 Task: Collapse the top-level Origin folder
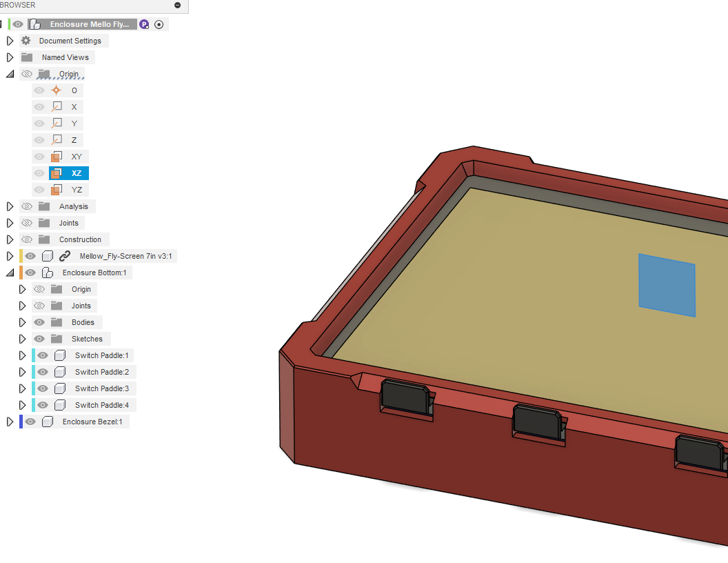click(x=10, y=74)
